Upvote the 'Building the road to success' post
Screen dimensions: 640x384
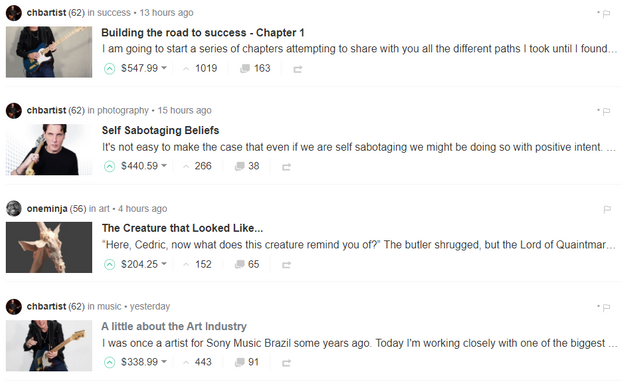109,69
